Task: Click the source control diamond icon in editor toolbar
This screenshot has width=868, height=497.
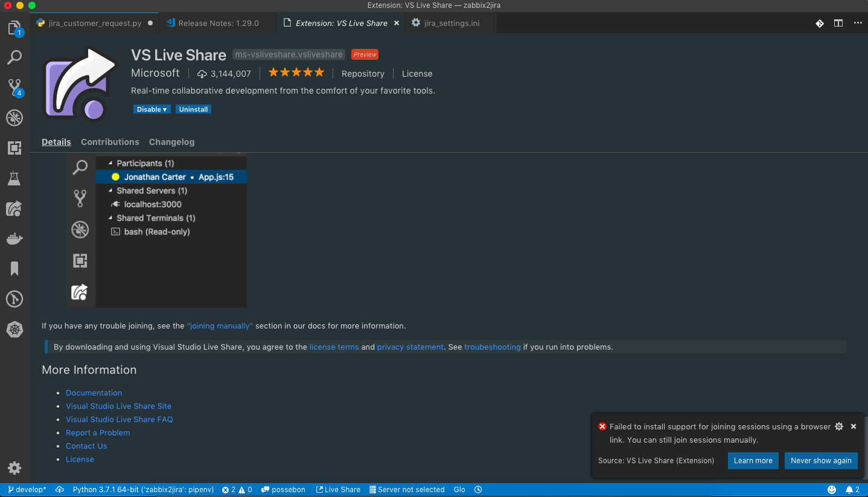Action: pos(820,23)
